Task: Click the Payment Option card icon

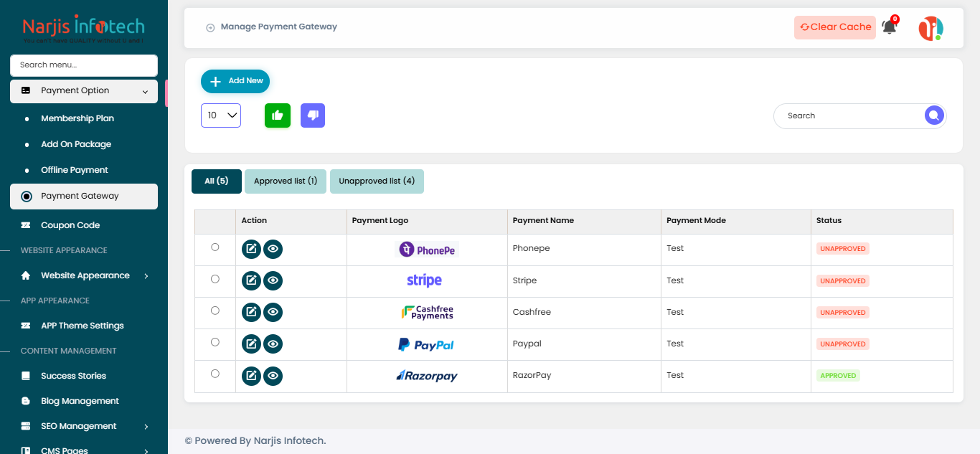Action: tap(26, 90)
